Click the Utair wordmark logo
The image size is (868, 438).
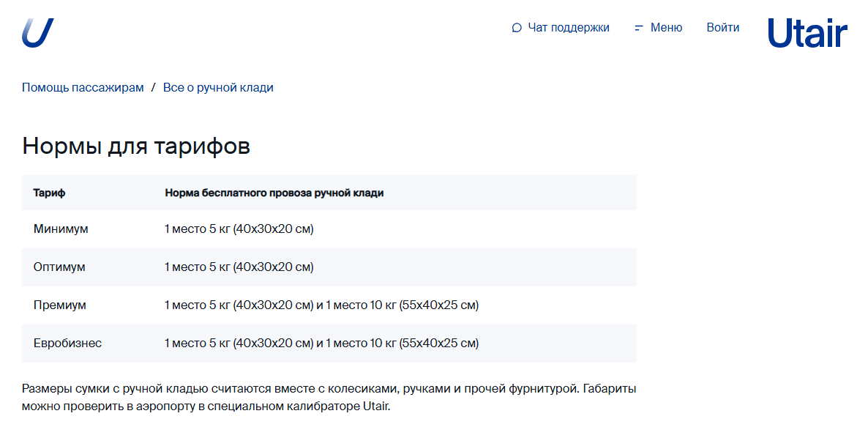(x=807, y=33)
